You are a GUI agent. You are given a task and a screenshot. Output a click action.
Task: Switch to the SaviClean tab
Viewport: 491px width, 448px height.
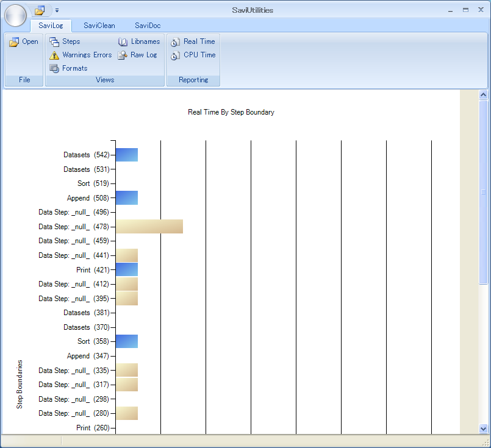point(99,26)
